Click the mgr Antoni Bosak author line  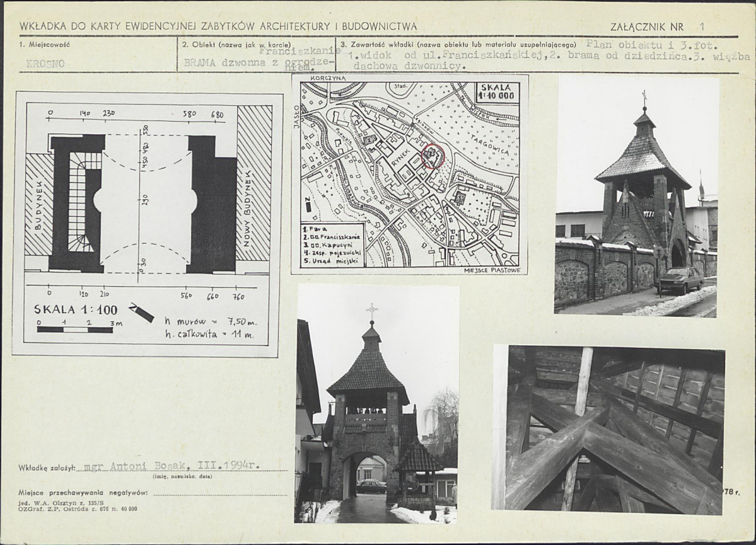tap(172, 466)
